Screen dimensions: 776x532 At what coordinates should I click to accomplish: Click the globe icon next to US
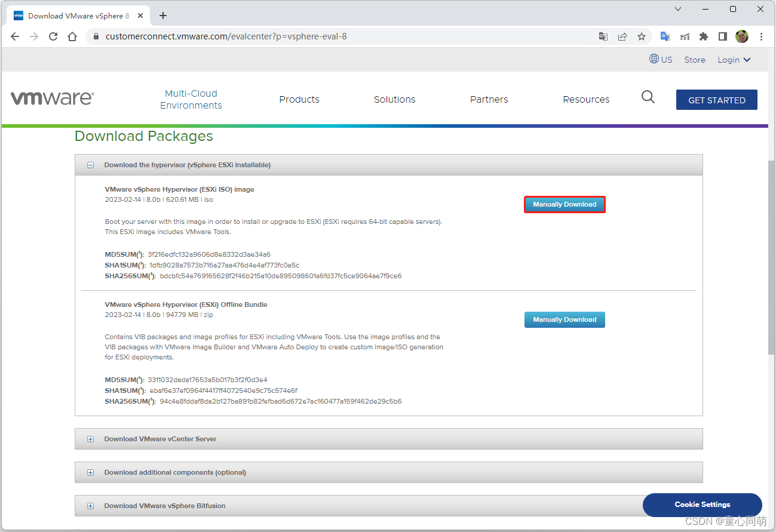click(653, 59)
